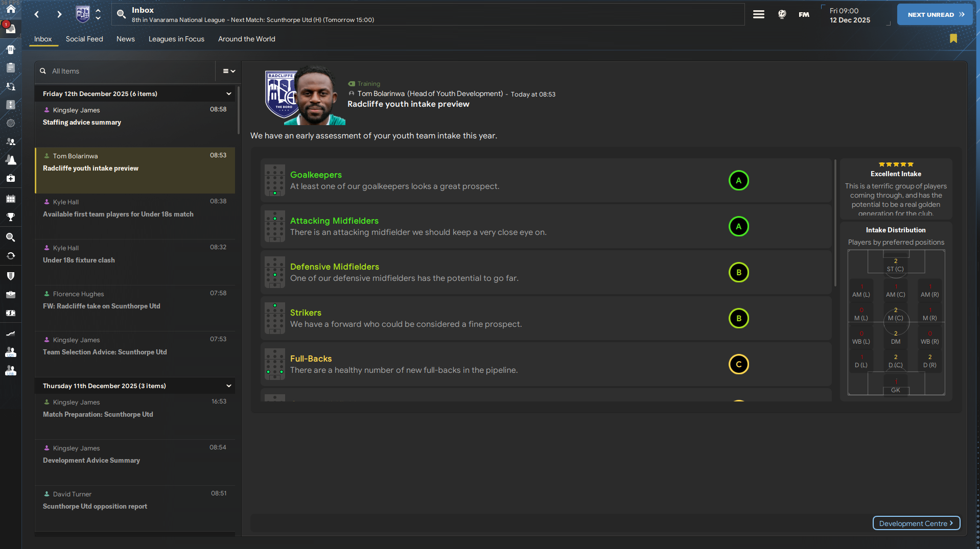980x549 pixels.
Task: Click the Defensive Midfielders heading link
Action: coord(335,267)
